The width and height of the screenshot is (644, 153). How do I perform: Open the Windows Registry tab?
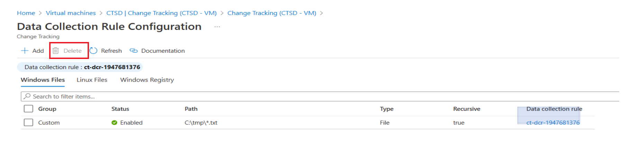click(x=147, y=80)
